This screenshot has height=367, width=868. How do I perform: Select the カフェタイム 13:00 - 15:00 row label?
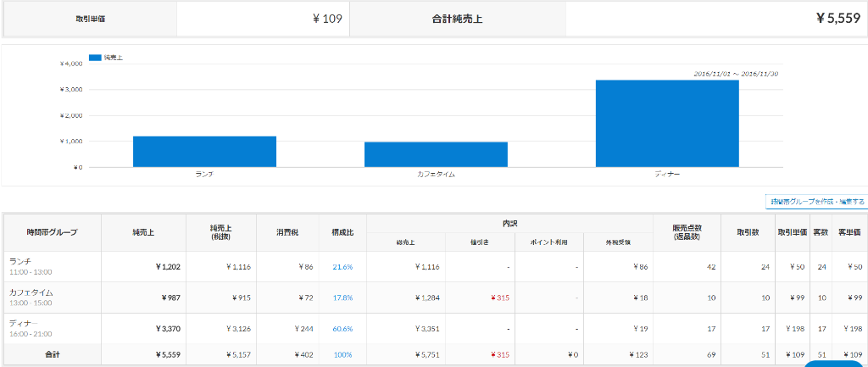coord(53,297)
